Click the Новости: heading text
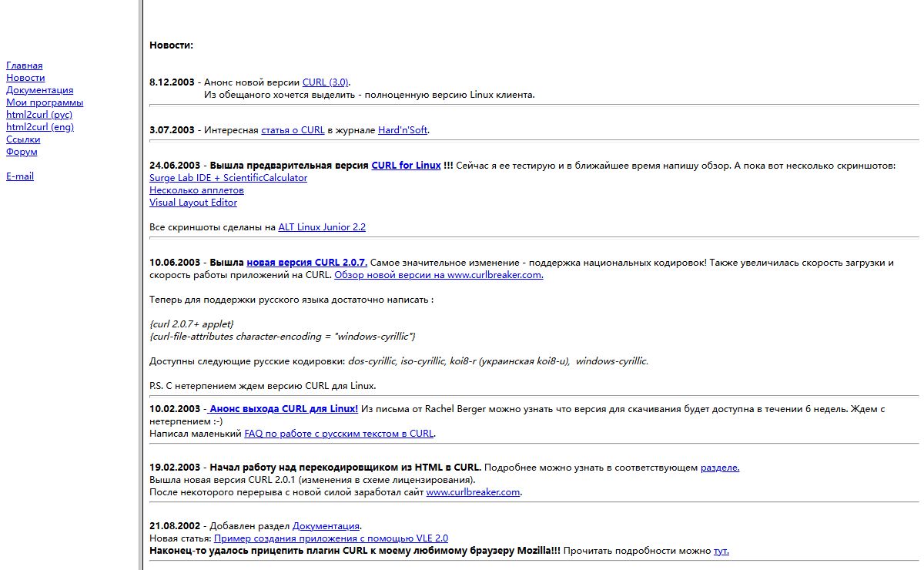 coord(171,45)
